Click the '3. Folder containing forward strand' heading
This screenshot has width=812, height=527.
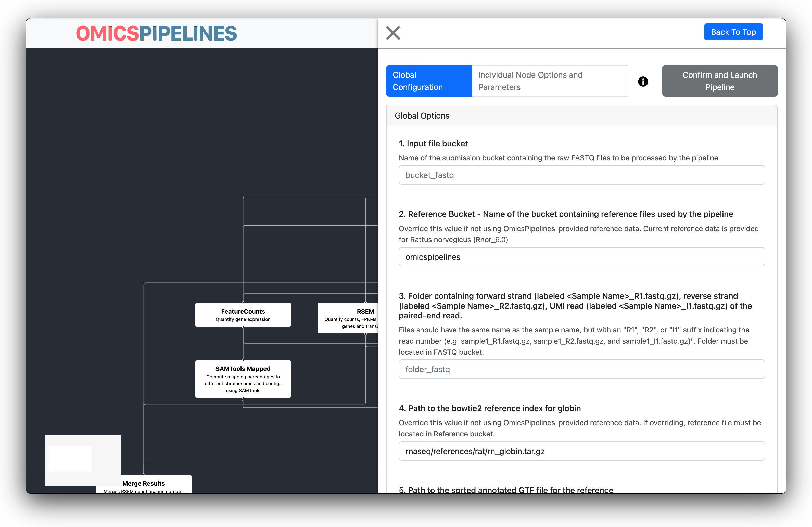pyautogui.click(x=575, y=306)
